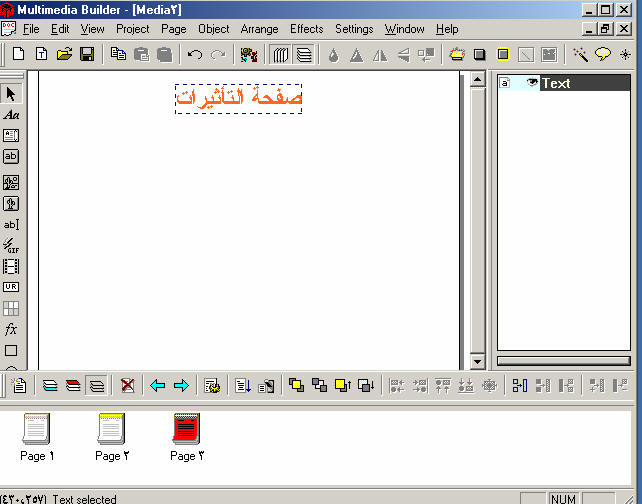Image resolution: width=642 pixels, height=504 pixels.
Task: Go to next page with right arrow
Action: tap(181, 386)
